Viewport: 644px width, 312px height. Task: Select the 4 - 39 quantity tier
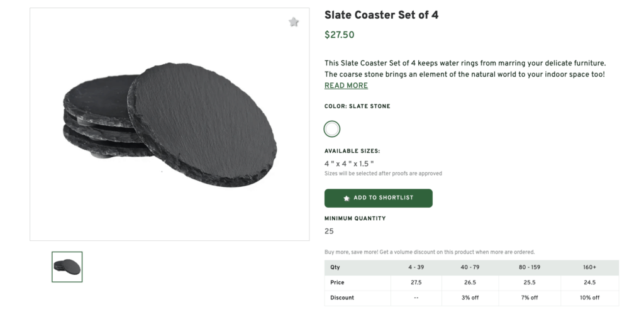(x=417, y=267)
